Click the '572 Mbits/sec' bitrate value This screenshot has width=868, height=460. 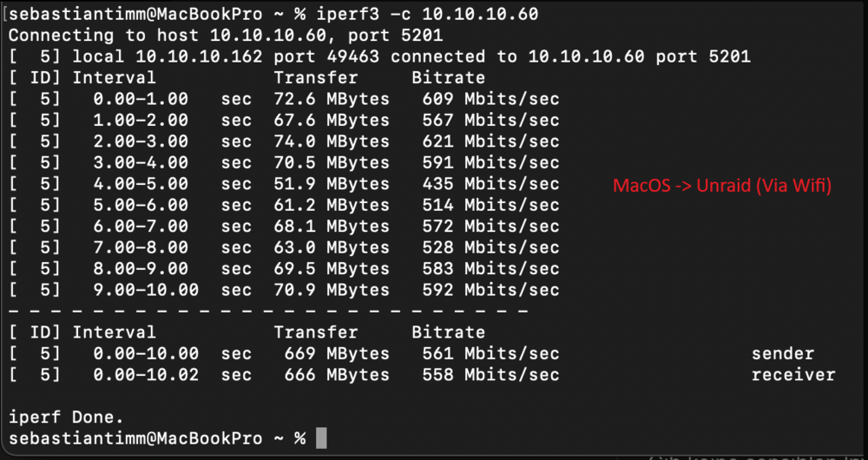[490, 226]
